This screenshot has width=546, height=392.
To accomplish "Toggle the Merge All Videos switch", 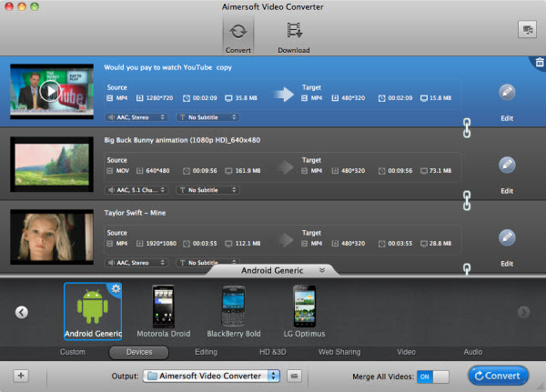I will [434, 376].
